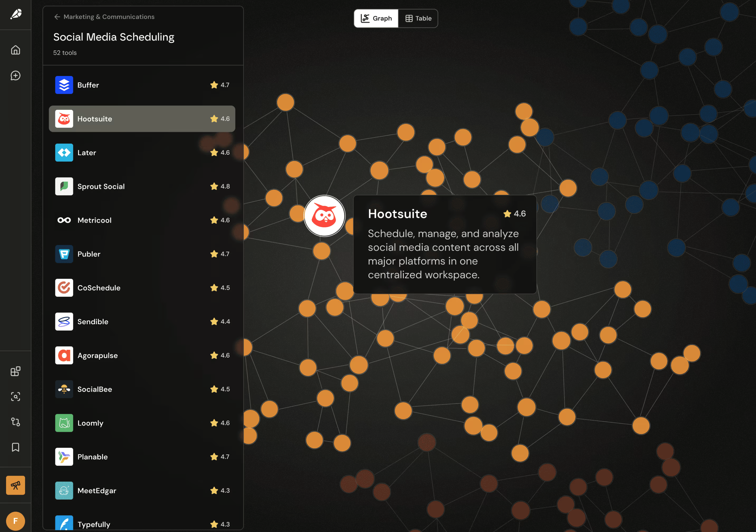Click the Planable logo icon
756x532 pixels.
pos(64,457)
